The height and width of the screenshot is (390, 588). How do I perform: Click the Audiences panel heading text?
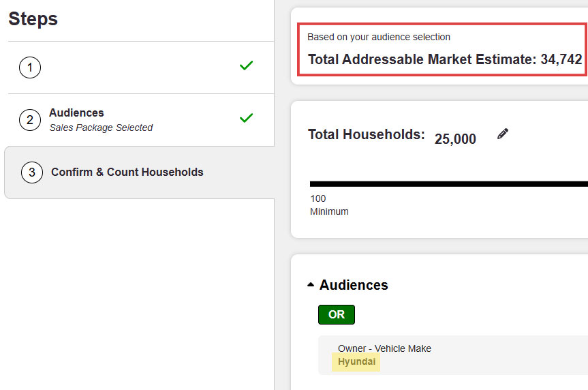click(354, 285)
